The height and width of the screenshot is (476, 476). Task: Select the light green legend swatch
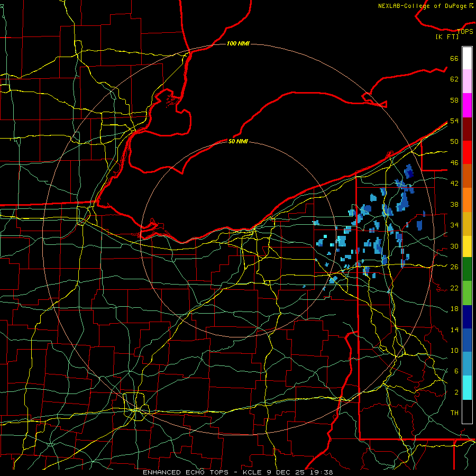pyautogui.click(x=467, y=293)
